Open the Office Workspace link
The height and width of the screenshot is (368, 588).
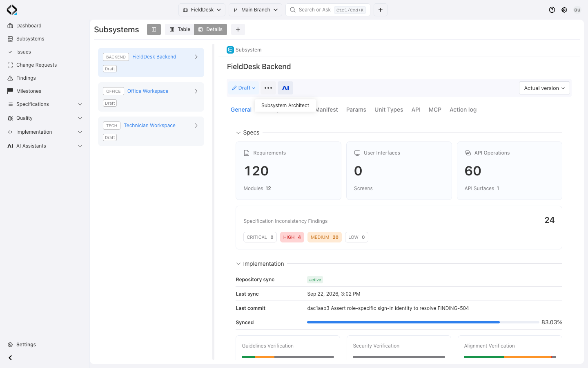(148, 91)
